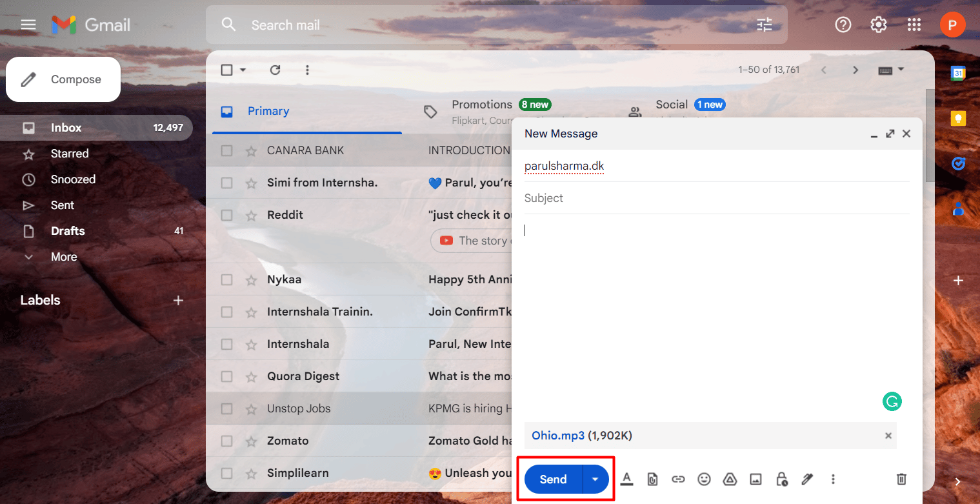Viewport: 980px width, 504px height.
Task: Click the recipient parulsharma.dk field
Action: coord(717,166)
